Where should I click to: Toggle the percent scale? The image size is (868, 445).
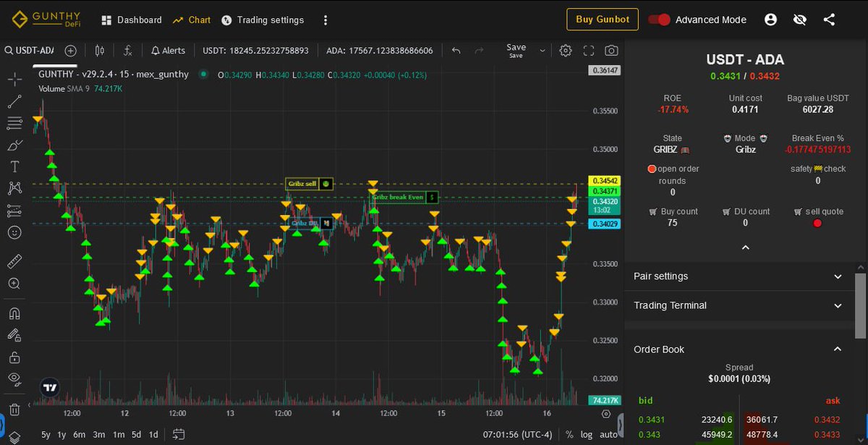(x=569, y=434)
